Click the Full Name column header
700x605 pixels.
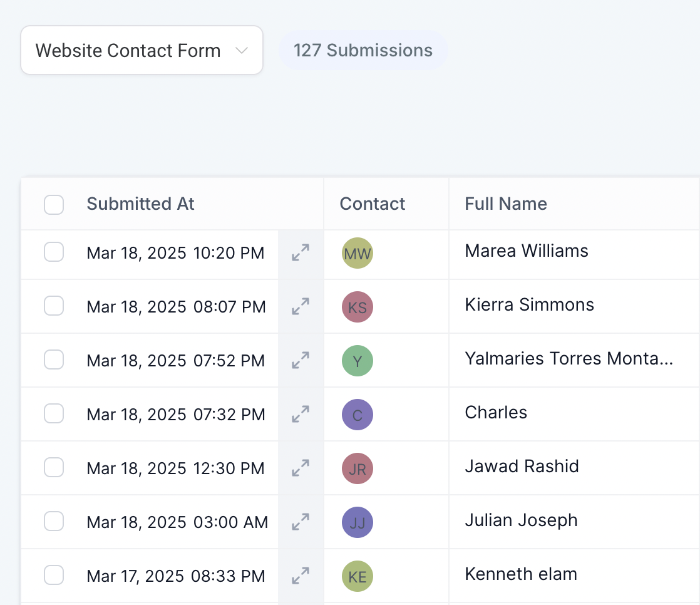pos(506,204)
